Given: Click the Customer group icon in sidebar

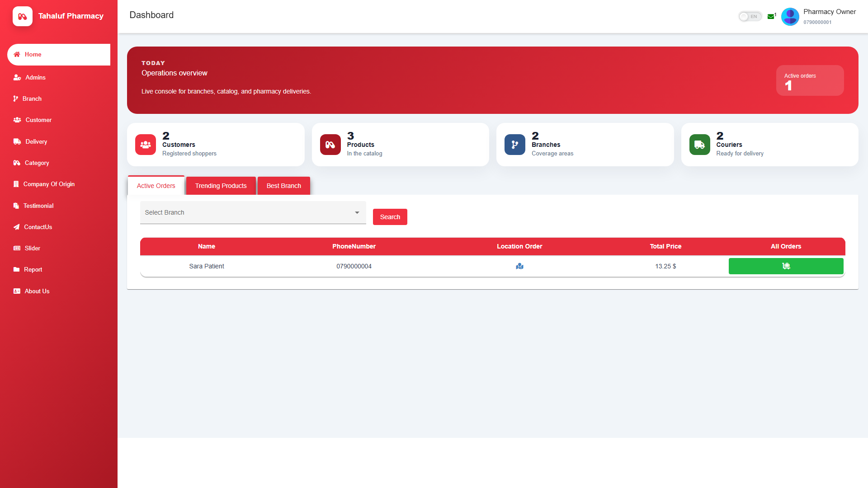Looking at the screenshot, I should [x=17, y=120].
